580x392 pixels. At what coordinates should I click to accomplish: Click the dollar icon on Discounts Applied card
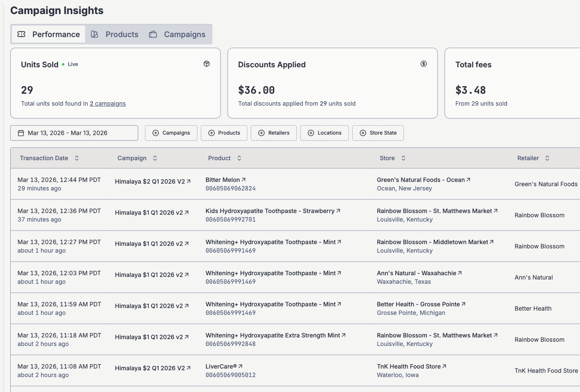(424, 64)
